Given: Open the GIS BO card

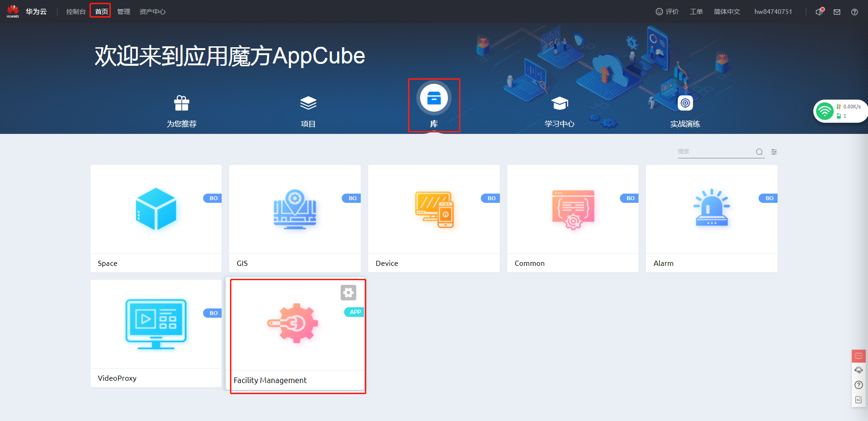Looking at the screenshot, I should coord(295,219).
